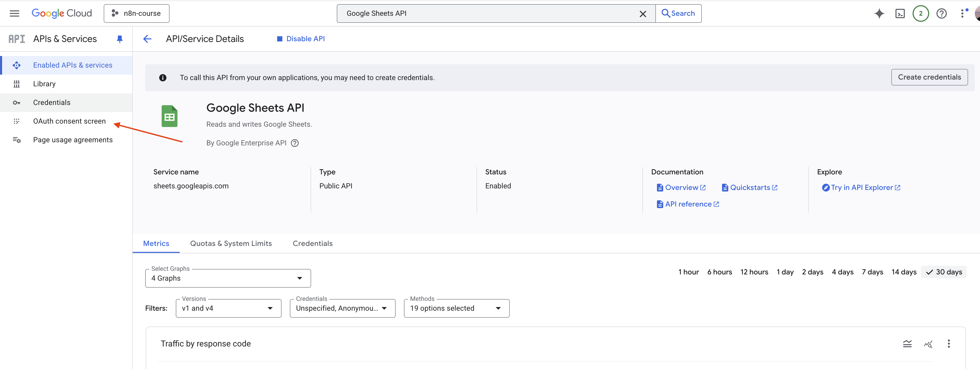
Task: Click the Google Cloud logo
Action: [x=62, y=13]
